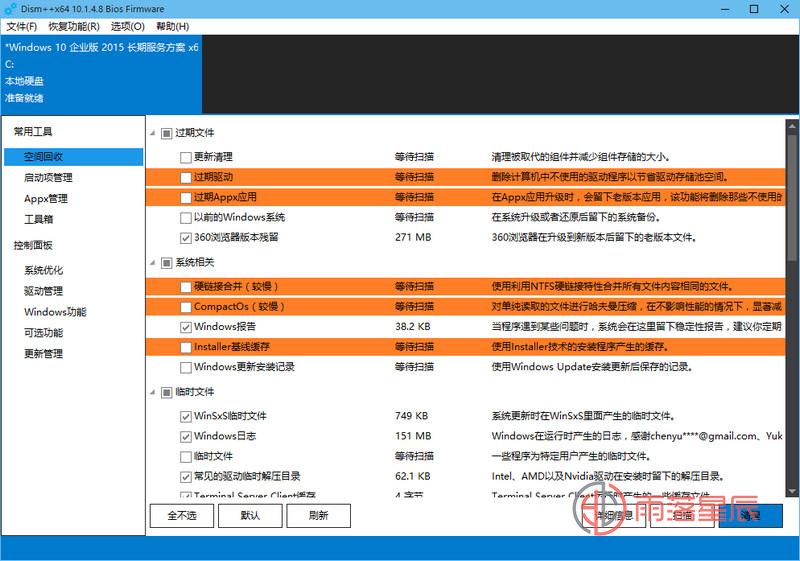Image resolution: width=800 pixels, height=561 pixels.
Task: Check the 过期驱动 checkbox
Action: coord(186,177)
